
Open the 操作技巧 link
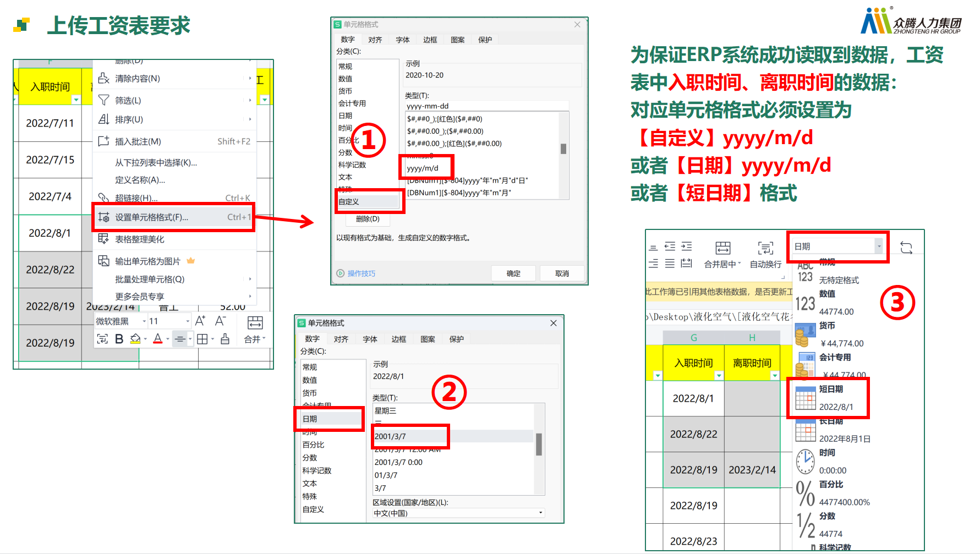(362, 273)
